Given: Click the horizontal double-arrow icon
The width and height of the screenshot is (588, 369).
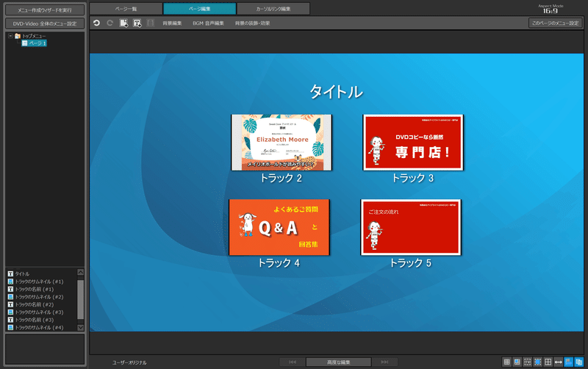Looking at the screenshot, I should [x=559, y=362].
